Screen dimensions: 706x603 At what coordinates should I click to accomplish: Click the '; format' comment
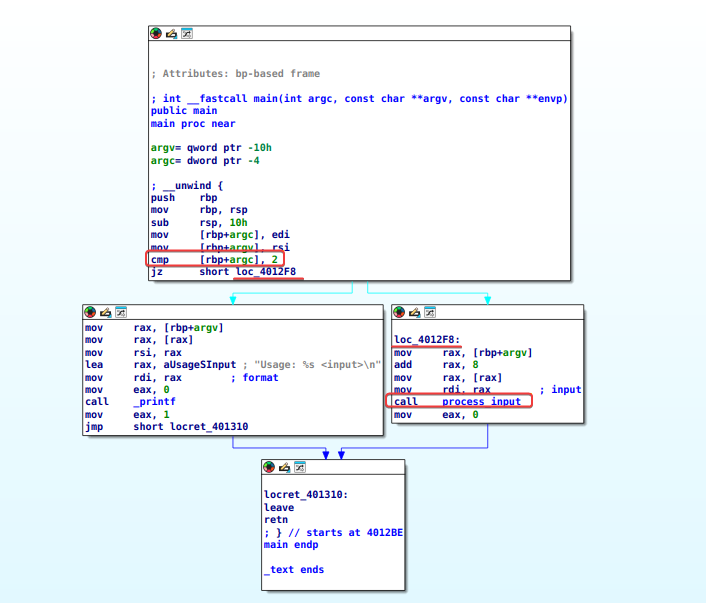254,377
